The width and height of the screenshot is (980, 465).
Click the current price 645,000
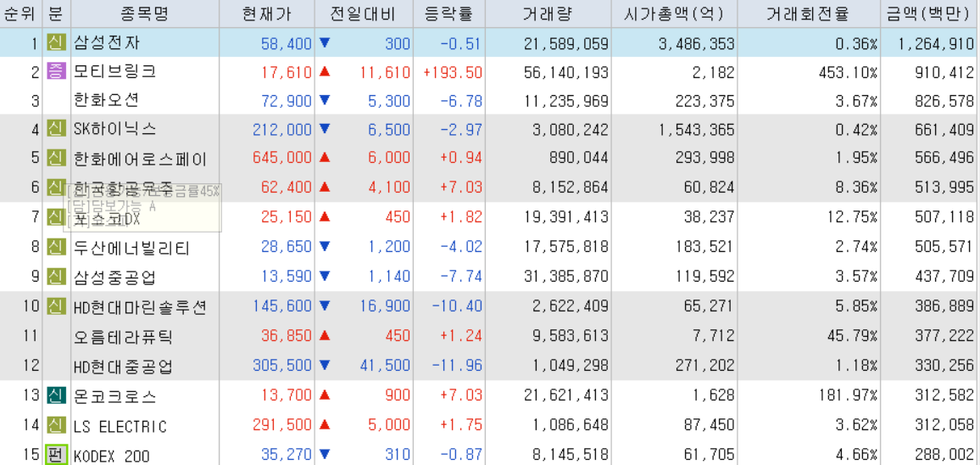281,159
